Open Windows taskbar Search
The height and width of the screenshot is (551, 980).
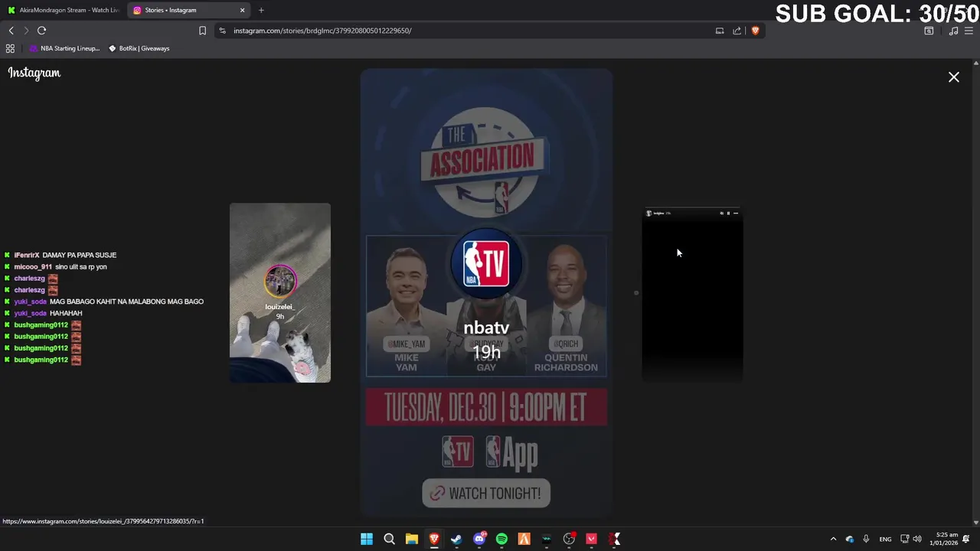[389, 539]
